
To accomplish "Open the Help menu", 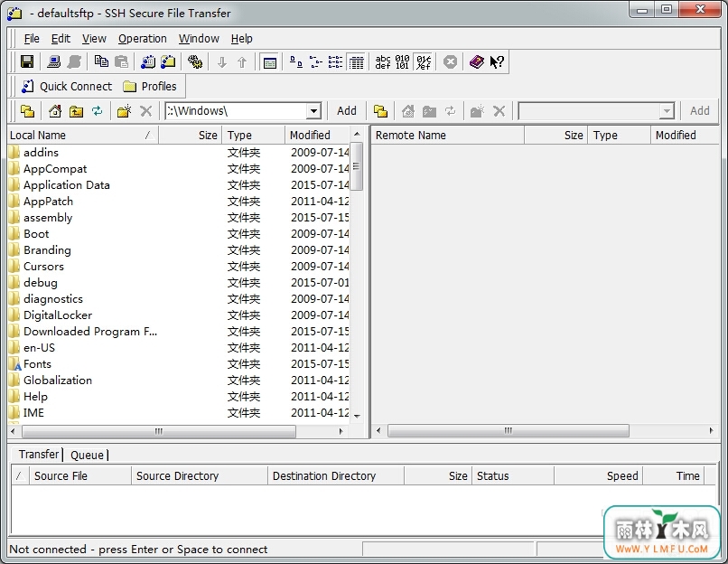I will point(242,39).
